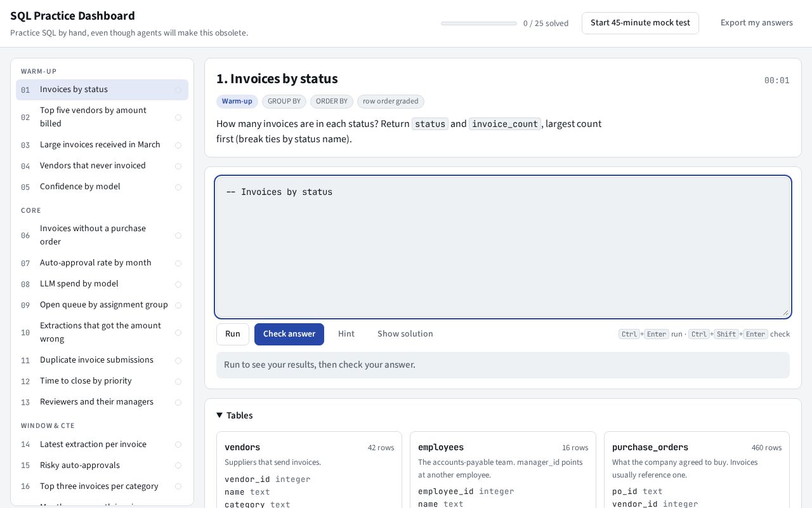The height and width of the screenshot is (508, 812).
Task: Click the employees table card title
Action: 441,448
